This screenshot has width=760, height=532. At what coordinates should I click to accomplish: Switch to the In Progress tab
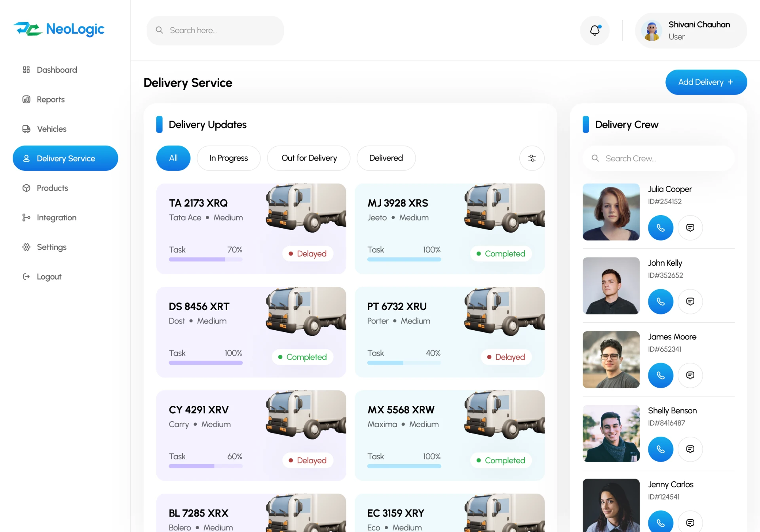click(228, 158)
